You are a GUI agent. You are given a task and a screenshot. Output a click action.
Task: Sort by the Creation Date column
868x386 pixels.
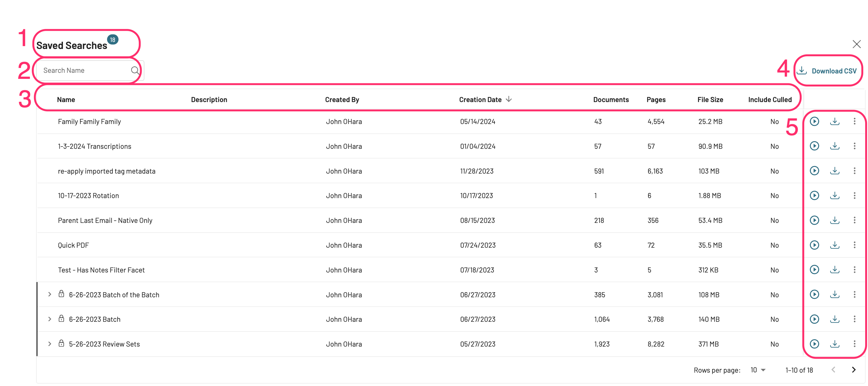coord(485,100)
